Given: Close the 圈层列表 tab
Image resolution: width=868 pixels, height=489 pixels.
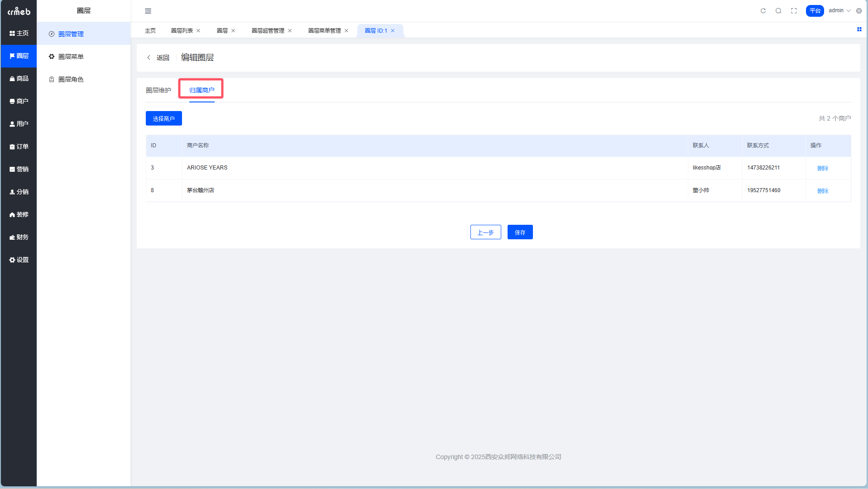Looking at the screenshot, I should pyautogui.click(x=198, y=31).
